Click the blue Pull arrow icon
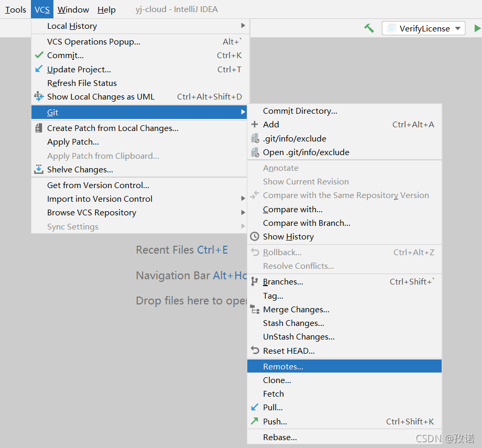The width and height of the screenshot is (482, 448). 255,408
